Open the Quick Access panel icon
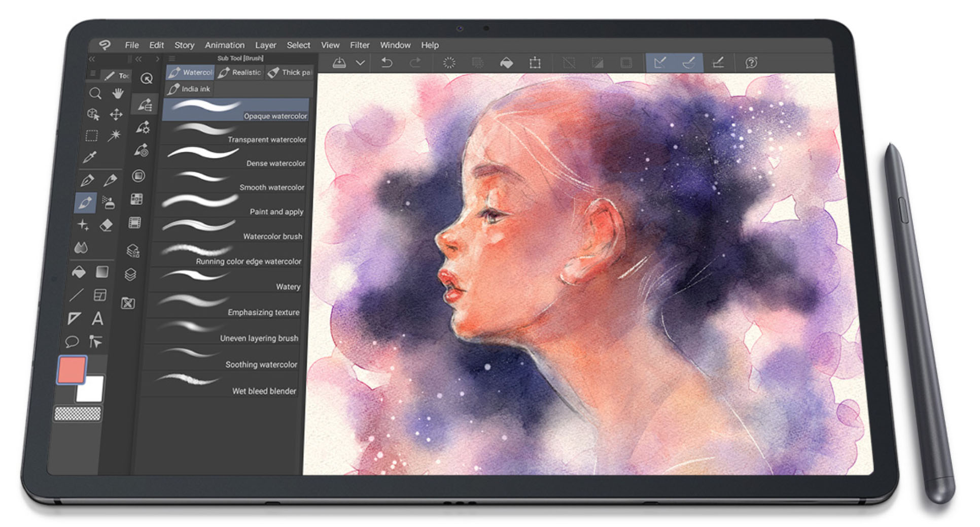980x527 pixels. (147, 78)
